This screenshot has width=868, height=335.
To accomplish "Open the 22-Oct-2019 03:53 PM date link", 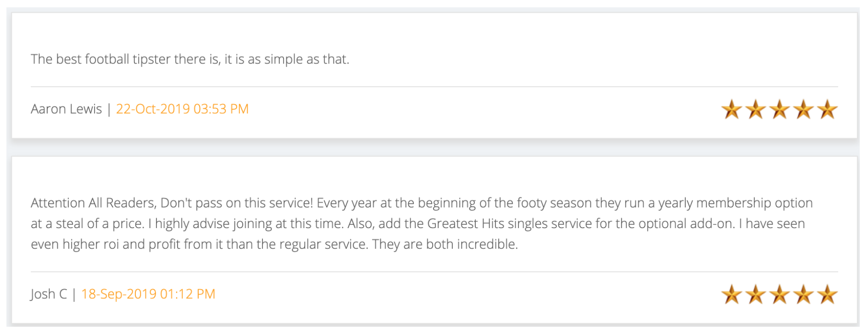I will click(182, 109).
